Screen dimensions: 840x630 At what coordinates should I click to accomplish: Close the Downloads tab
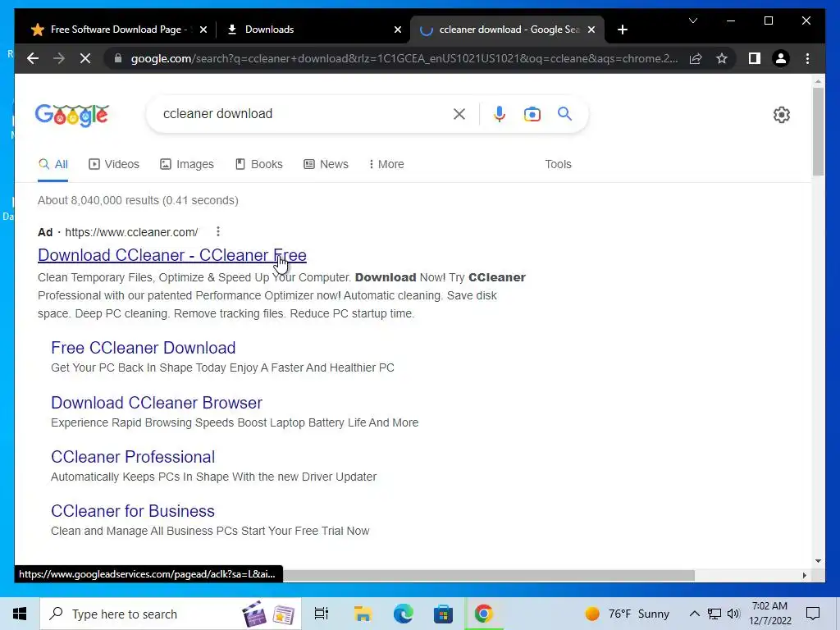coord(398,30)
